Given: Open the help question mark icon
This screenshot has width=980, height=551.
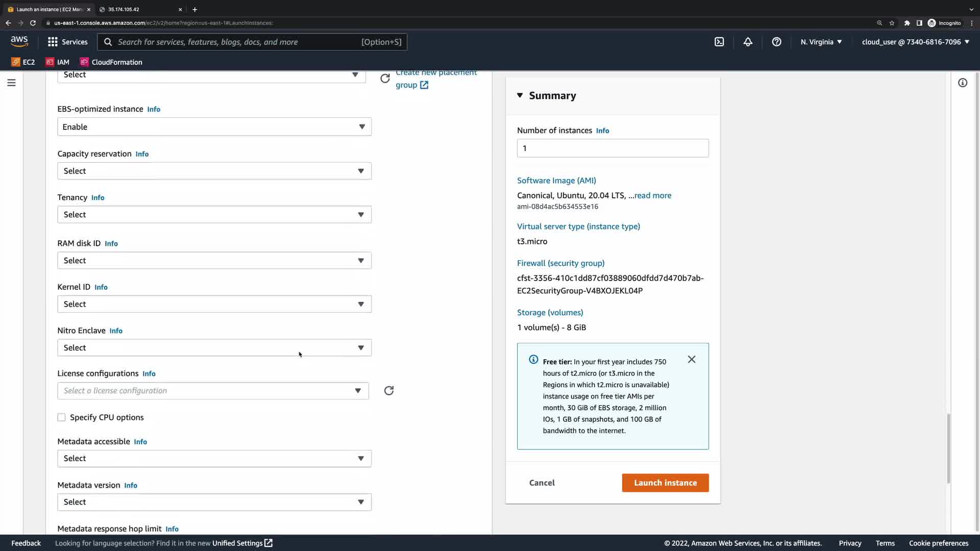Looking at the screenshot, I should [x=776, y=42].
